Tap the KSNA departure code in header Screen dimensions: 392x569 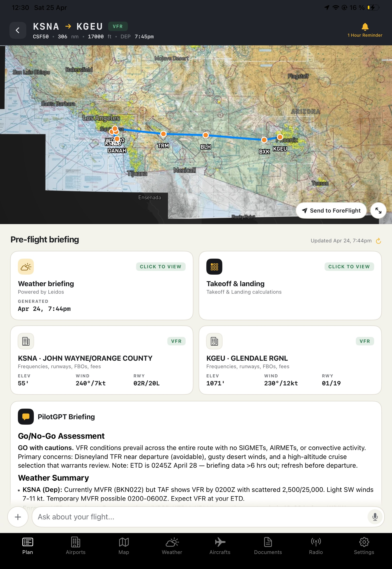pos(46,26)
